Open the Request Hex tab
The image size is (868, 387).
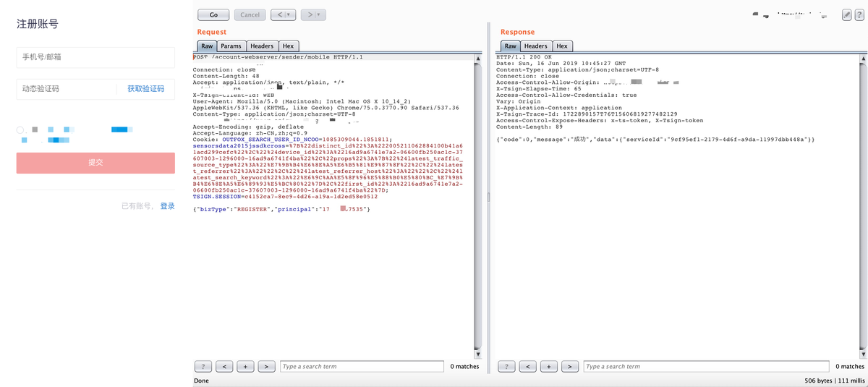(x=288, y=46)
